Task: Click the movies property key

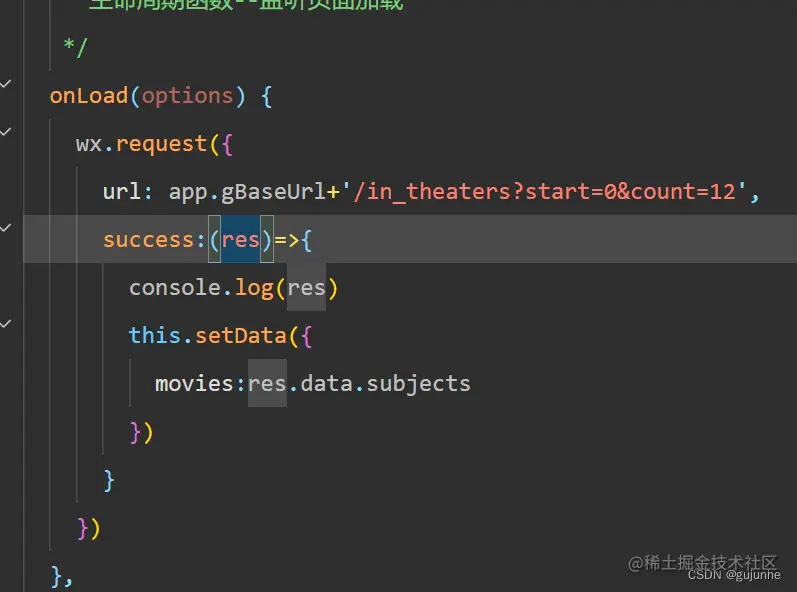Action: pyautogui.click(x=194, y=384)
